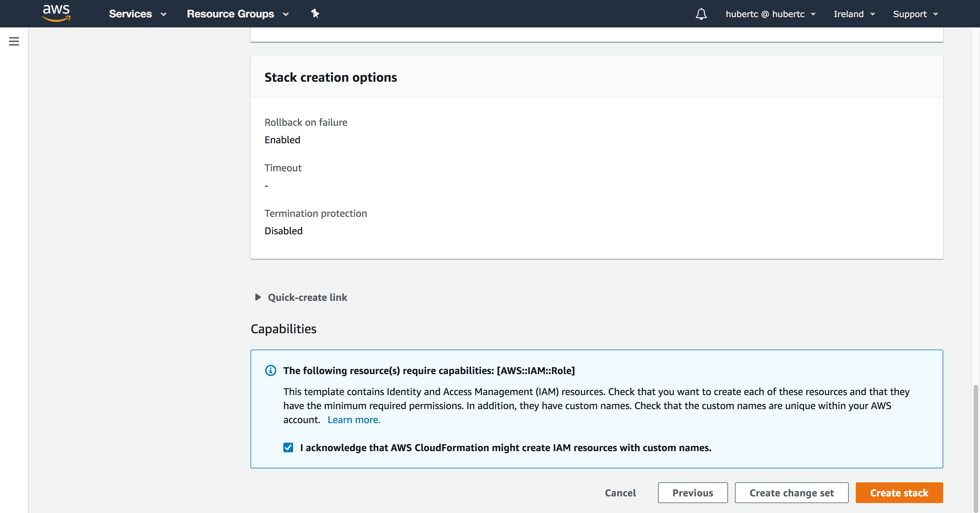
Task: Click the 'I acknowledge that AWS CloudFormation' label text
Action: pos(505,448)
